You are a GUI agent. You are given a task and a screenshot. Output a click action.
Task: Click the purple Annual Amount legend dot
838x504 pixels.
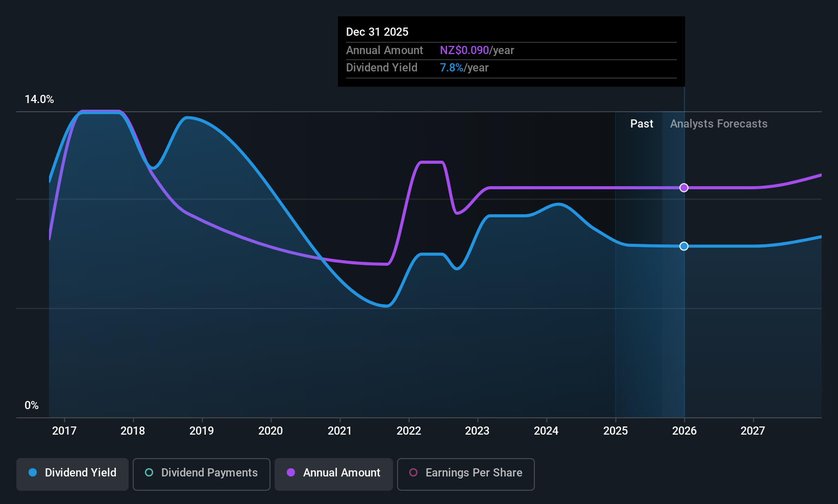291,472
